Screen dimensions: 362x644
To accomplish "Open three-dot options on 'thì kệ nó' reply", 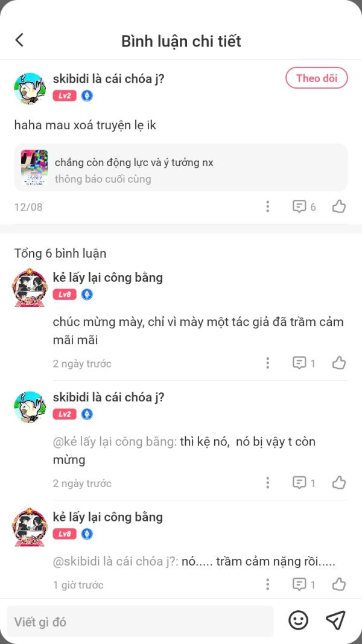I will pyautogui.click(x=268, y=483).
